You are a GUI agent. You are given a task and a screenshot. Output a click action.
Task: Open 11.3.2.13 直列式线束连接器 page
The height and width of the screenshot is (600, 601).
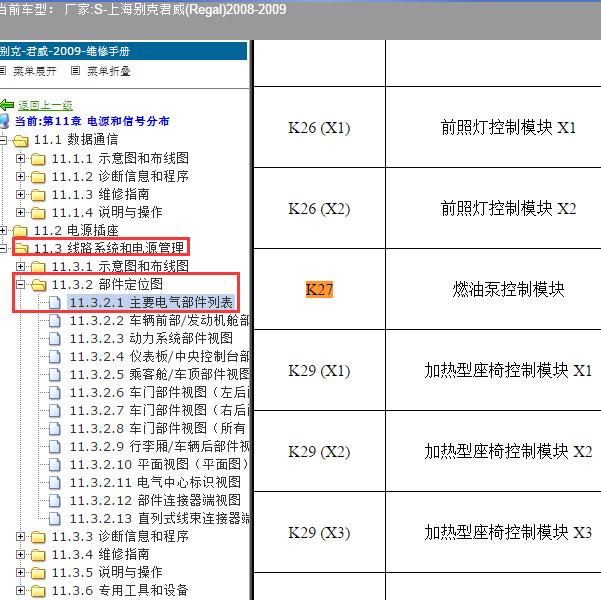[159, 518]
